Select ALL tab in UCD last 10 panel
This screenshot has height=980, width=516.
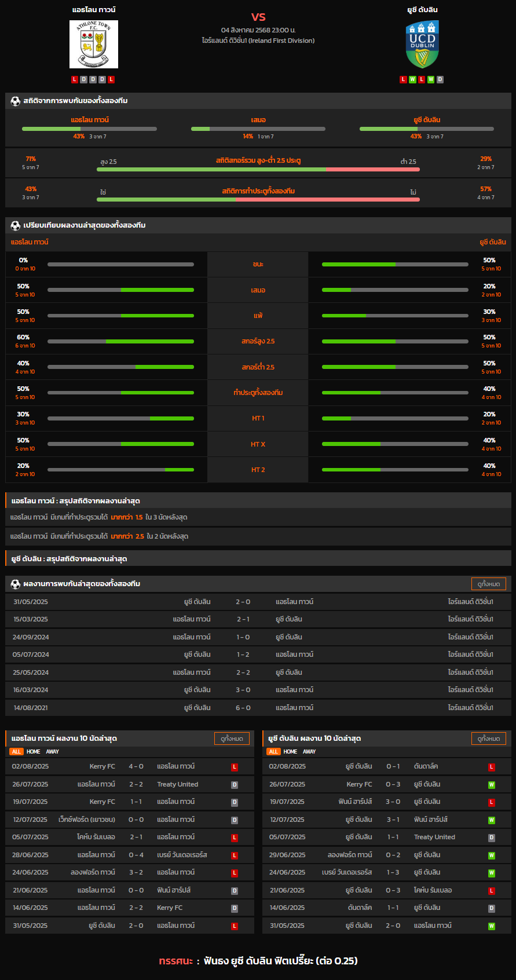click(x=273, y=752)
